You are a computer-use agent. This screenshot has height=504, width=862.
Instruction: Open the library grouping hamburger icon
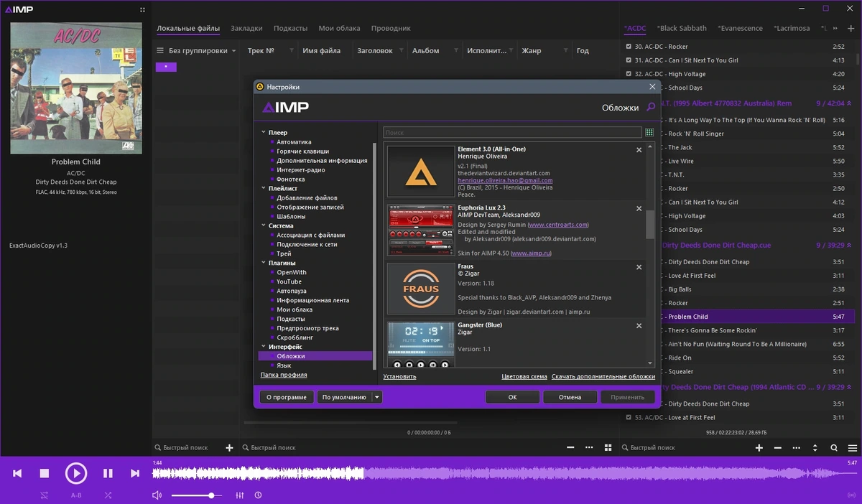pos(160,51)
